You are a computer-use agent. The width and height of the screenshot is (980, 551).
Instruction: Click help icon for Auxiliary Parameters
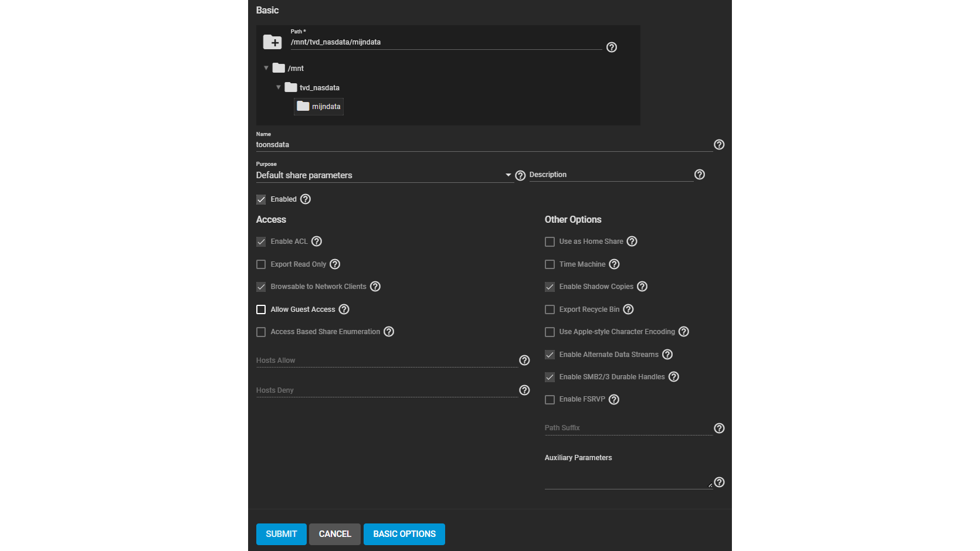719,482
